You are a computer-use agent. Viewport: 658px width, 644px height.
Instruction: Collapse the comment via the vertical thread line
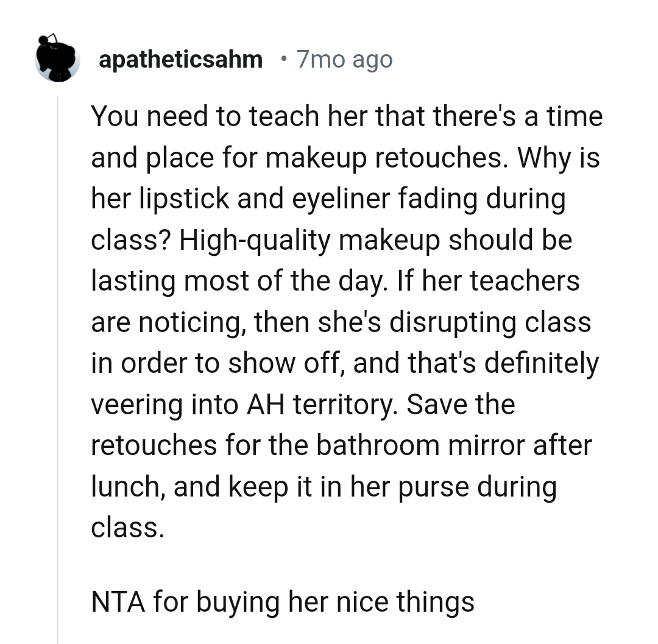57,366
